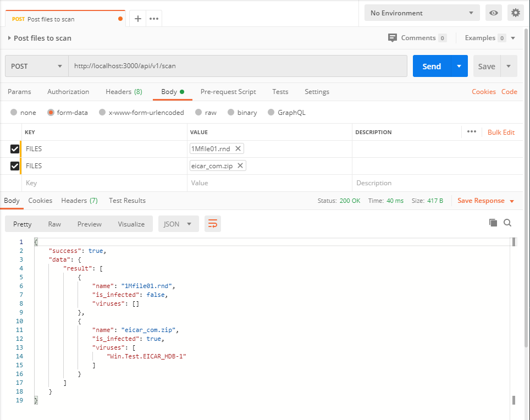Open the request Settings tab
Screen dimensions: 530x420
coord(317,92)
